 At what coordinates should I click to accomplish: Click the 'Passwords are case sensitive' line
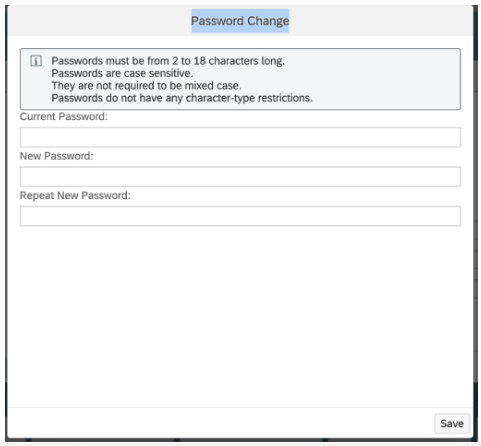point(122,73)
